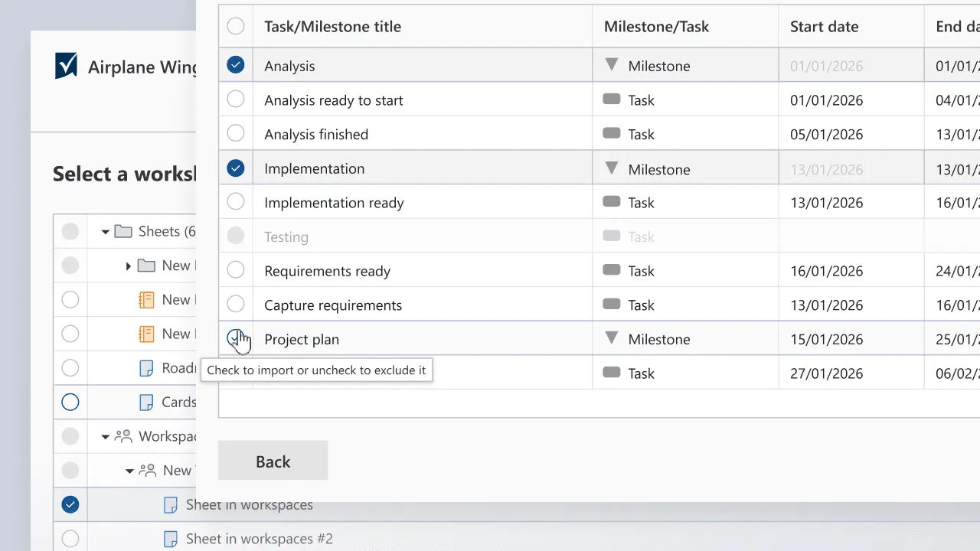980x551 pixels.
Task: Collapse the Workspaces tree node
Action: coord(106,436)
